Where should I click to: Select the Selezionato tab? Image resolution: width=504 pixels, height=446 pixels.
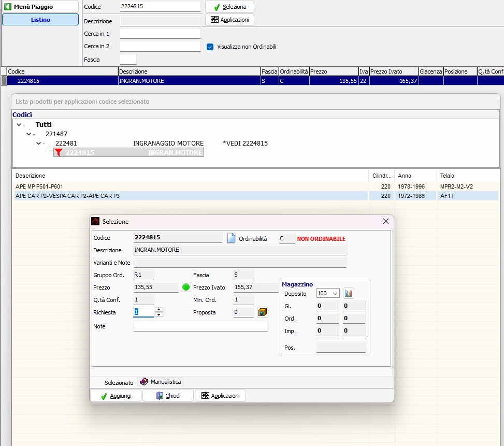point(119,382)
